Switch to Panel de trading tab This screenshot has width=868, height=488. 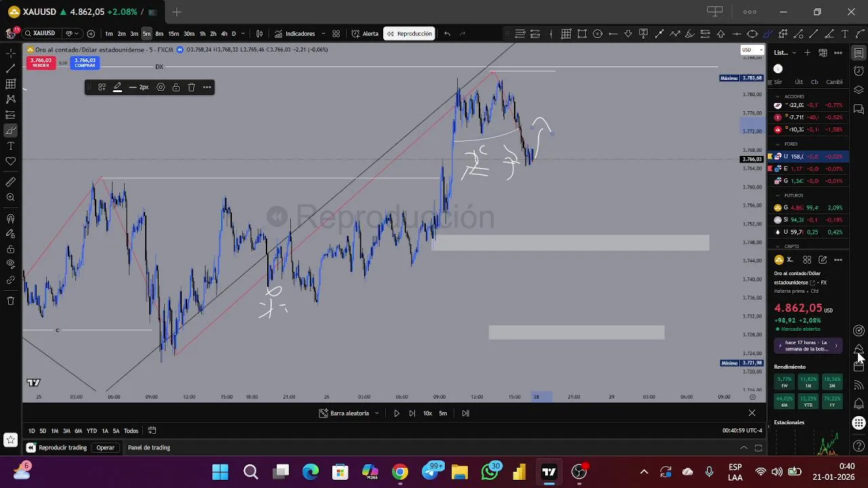click(149, 447)
